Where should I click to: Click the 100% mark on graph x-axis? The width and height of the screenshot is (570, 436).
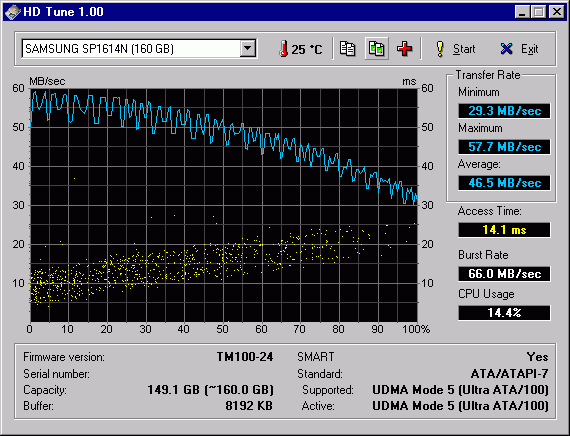coord(416,329)
